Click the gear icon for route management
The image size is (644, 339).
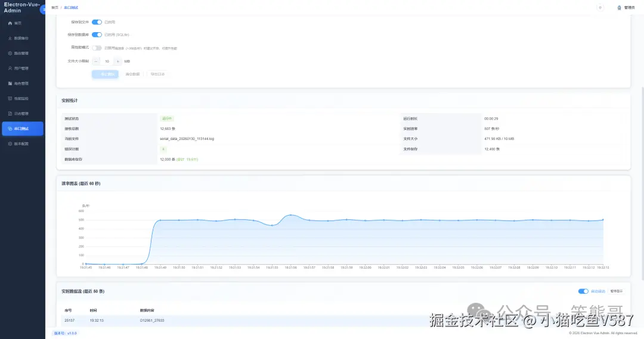pos(10,54)
